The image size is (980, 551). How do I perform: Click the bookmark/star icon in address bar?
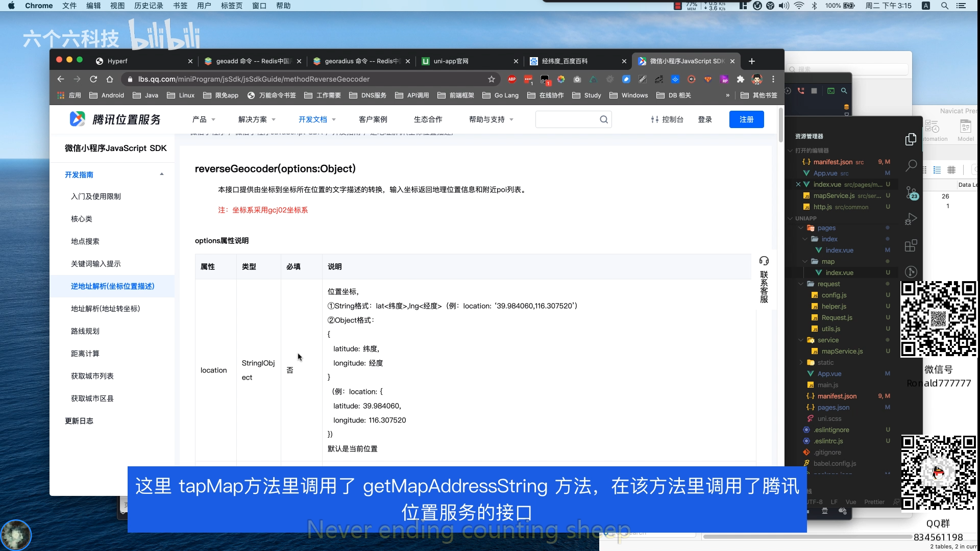[492, 79]
